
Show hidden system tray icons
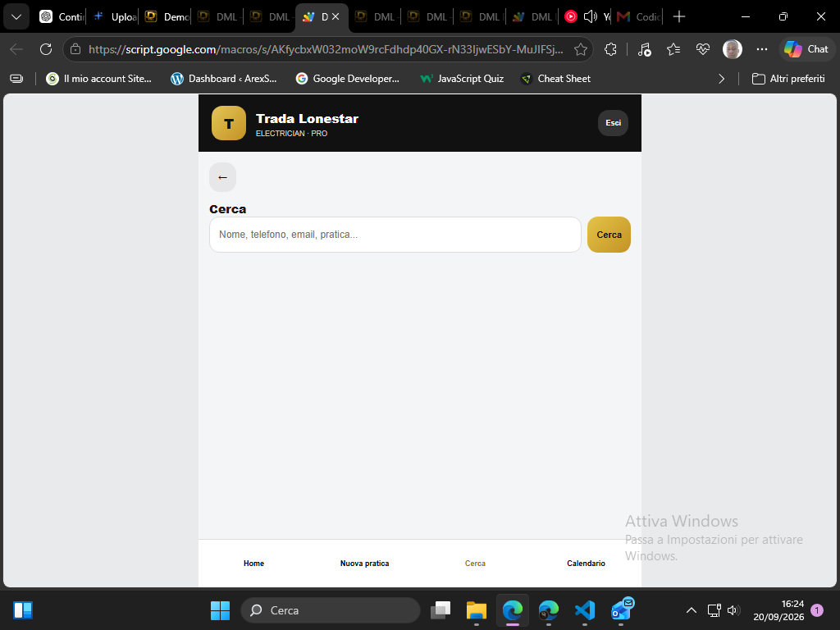click(x=691, y=610)
